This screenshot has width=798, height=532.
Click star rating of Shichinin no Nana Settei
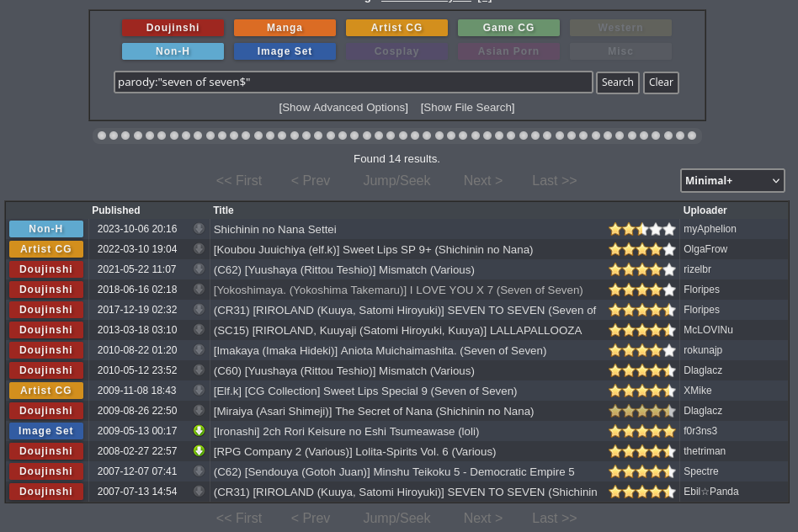tap(642, 229)
